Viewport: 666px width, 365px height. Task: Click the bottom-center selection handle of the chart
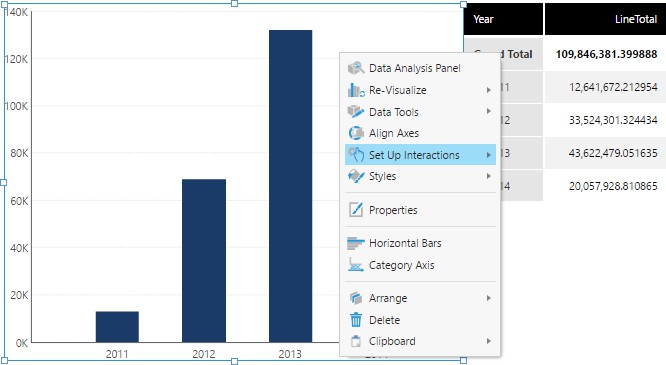coord(234,361)
